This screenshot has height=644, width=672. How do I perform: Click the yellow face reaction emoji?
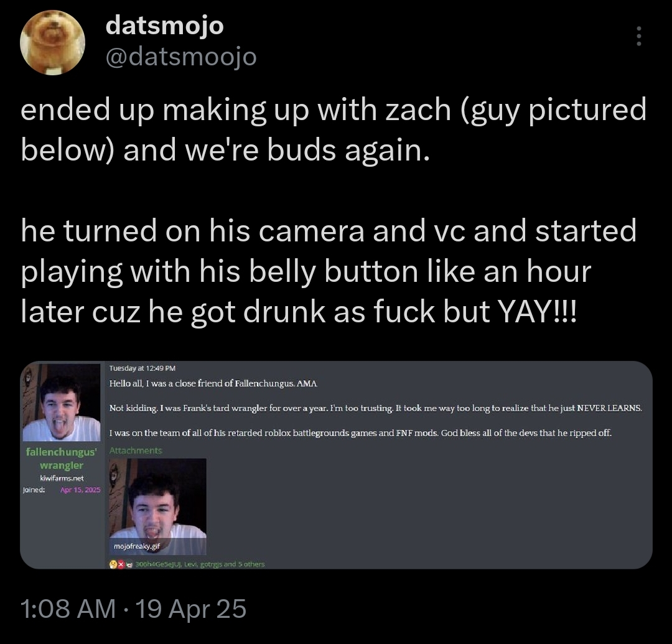tap(113, 564)
